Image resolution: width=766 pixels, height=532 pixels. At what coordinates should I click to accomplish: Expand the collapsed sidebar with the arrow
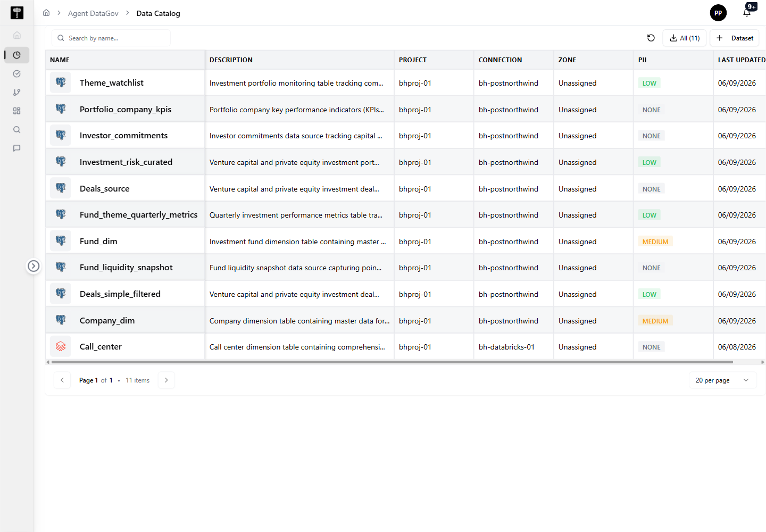coord(34,266)
